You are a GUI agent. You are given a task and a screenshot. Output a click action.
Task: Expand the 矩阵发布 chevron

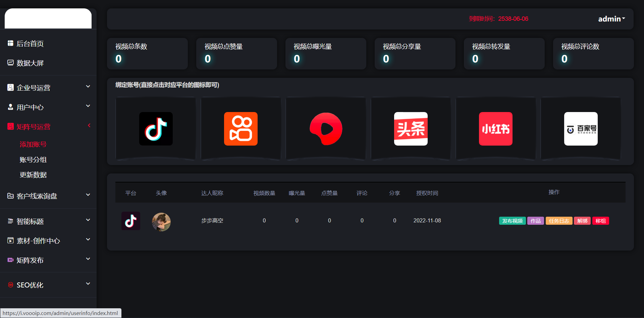pos(88,259)
